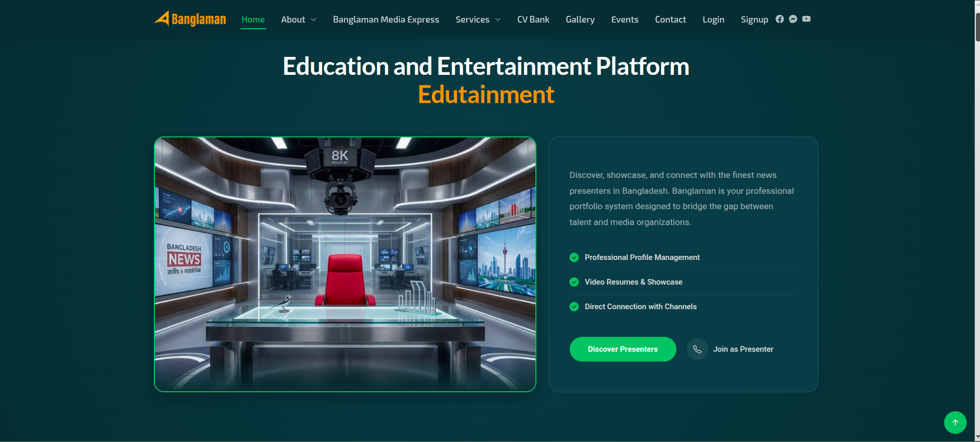Click the news studio hero image

click(345, 264)
